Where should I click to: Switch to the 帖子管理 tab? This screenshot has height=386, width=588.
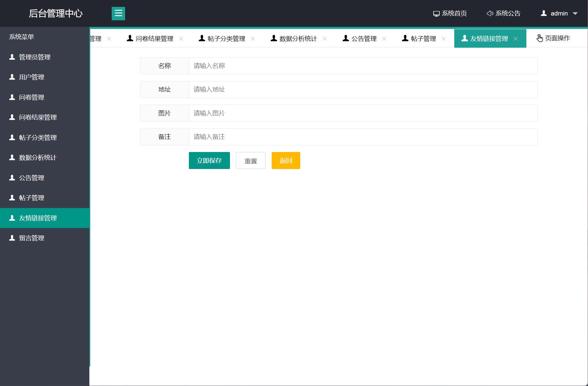click(423, 38)
